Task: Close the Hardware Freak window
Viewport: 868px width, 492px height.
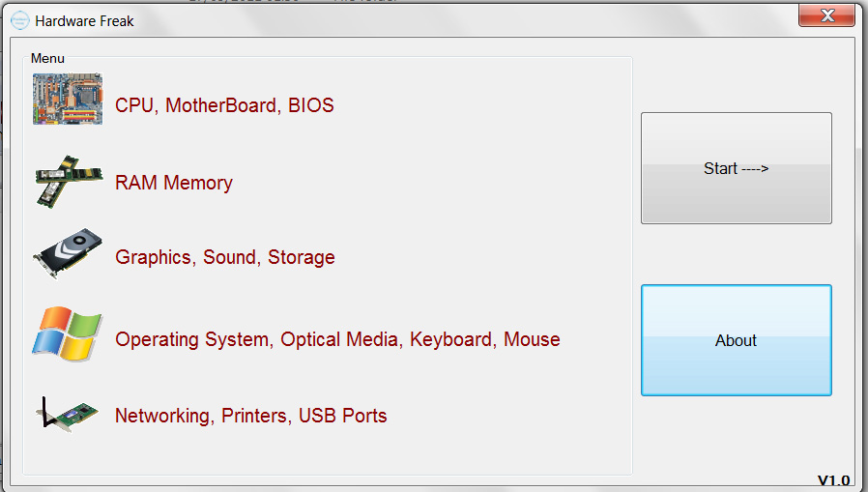Action: coord(827,14)
